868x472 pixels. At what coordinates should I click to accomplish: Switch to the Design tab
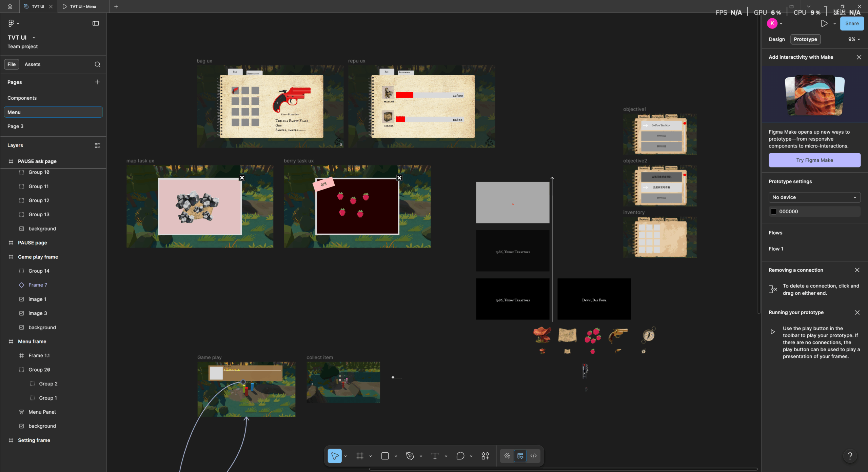tap(777, 39)
